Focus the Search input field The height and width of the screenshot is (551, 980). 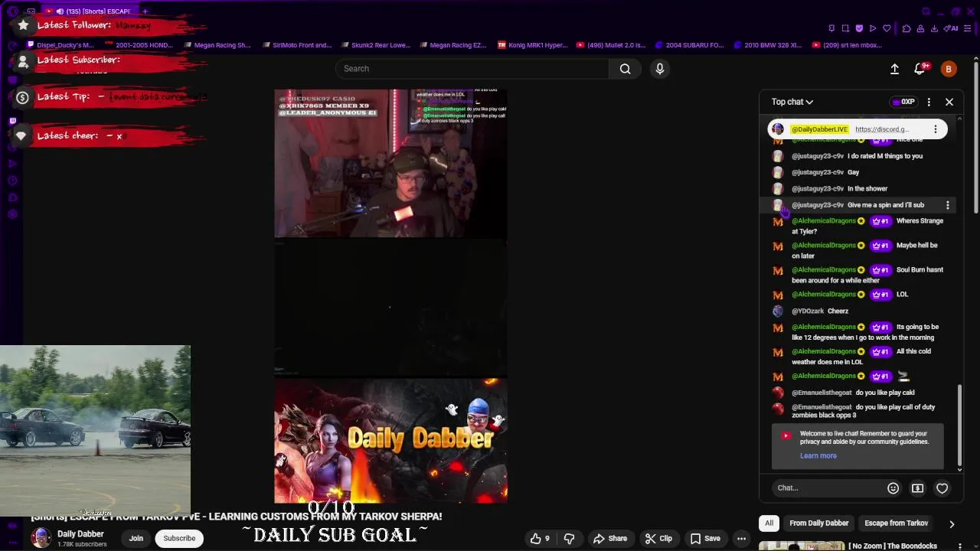pos(472,69)
